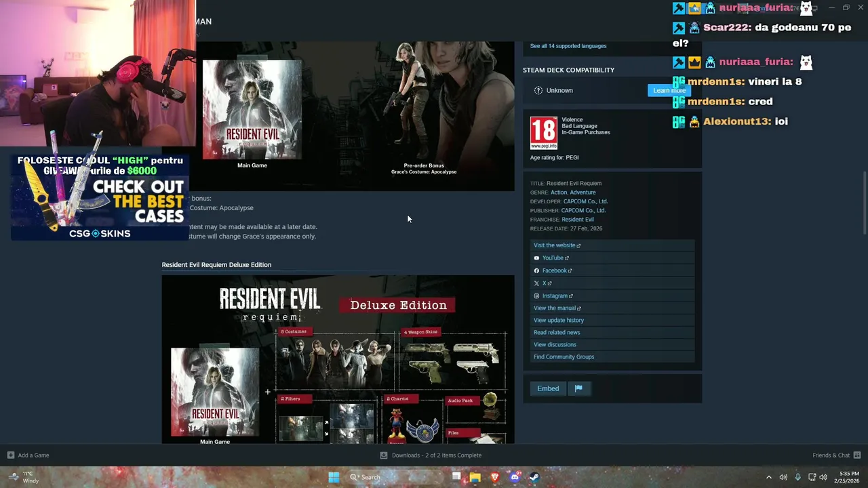Click the Resident Evil Requiem Deluxe Edition heading
The height and width of the screenshot is (488, 868).
point(216,265)
